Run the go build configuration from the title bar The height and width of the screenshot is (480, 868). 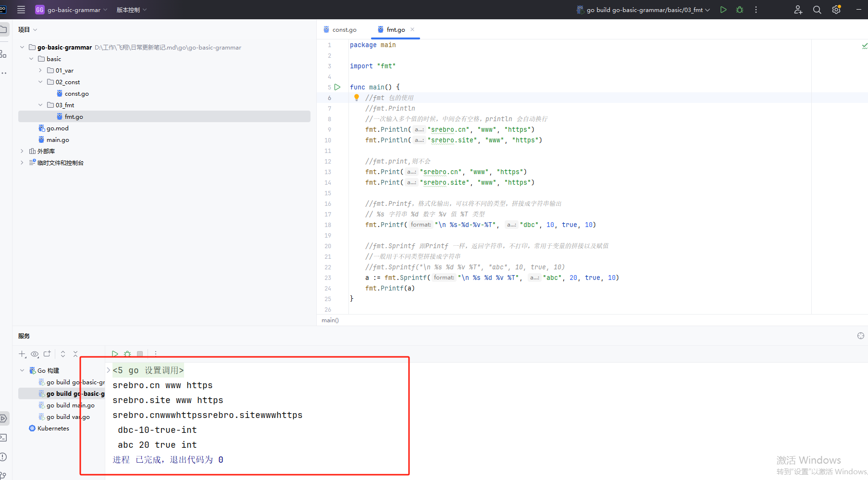[x=723, y=10]
